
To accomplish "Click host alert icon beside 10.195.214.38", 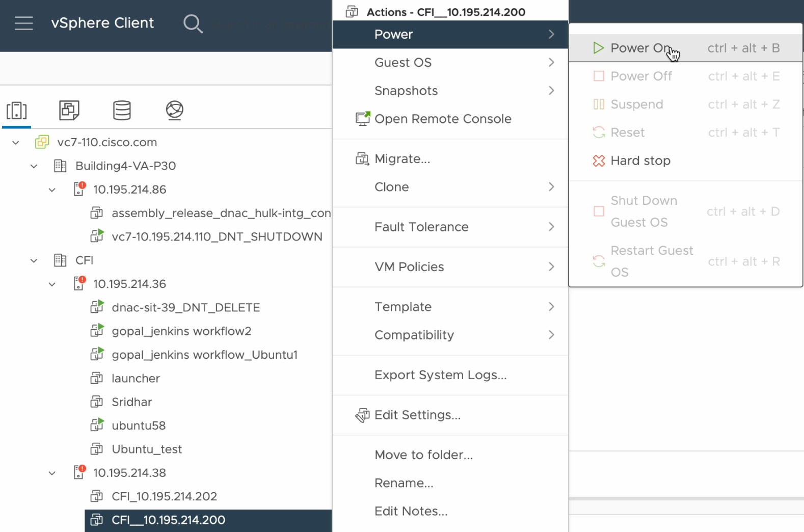I will click(x=79, y=472).
